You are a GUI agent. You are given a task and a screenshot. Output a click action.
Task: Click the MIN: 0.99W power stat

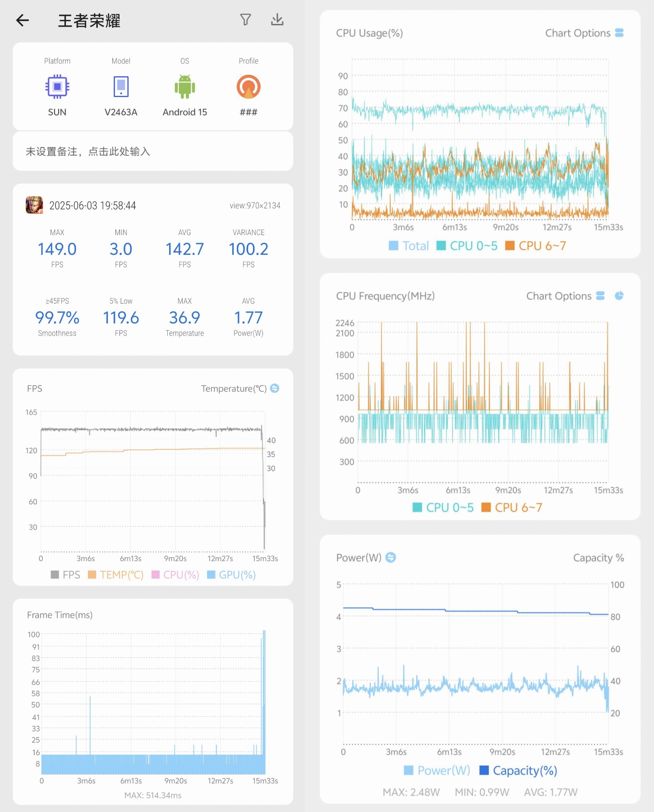click(482, 792)
